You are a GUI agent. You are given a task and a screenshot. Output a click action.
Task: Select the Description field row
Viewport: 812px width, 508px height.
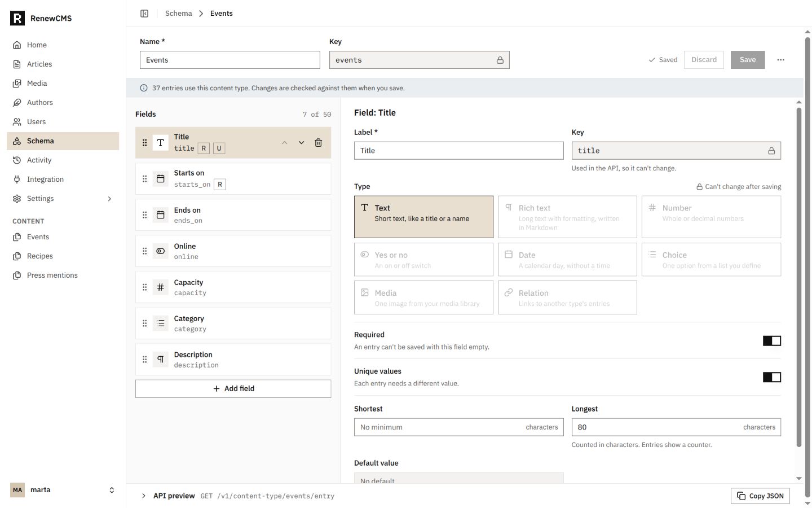pyautogui.click(x=233, y=360)
